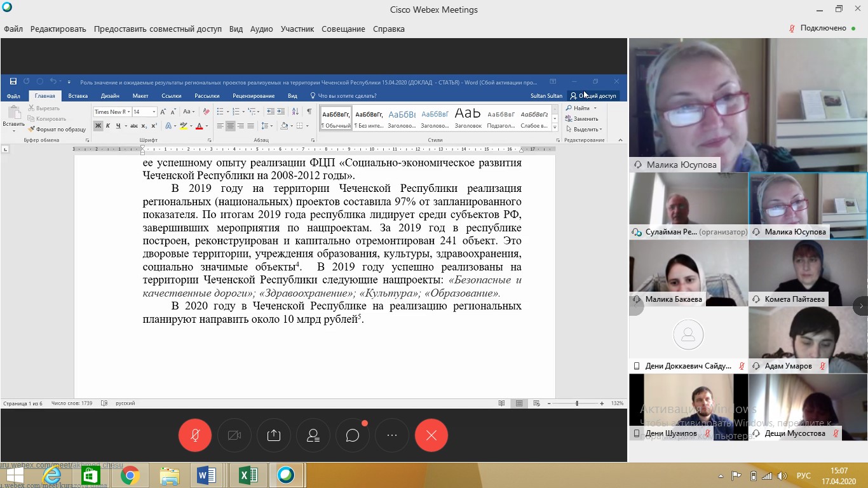Collapse the Word ribbon
Image resolution: width=868 pixels, height=488 pixels.
coord(620,140)
